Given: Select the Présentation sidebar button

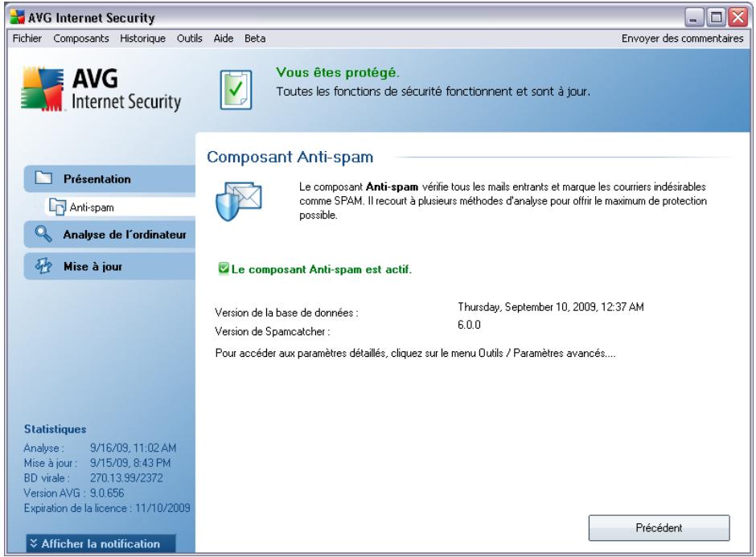Looking at the screenshot, I should pyautogui.click(x=110, y=178).
